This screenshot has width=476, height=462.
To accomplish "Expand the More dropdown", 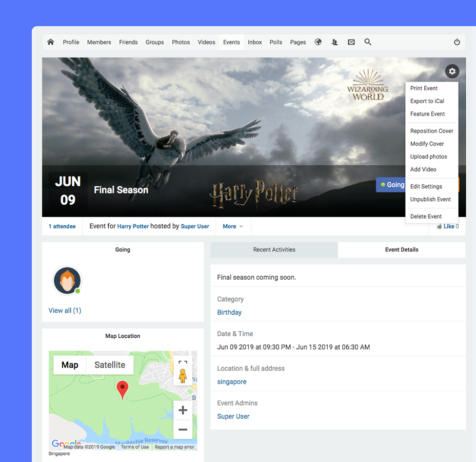I will pyautogui.click(x=233, y=226).
